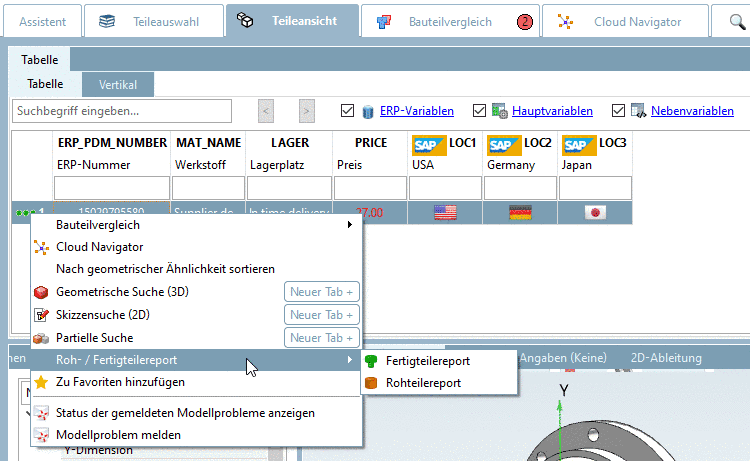Screen dimensions: 750x461
Task: Click the SAP icon for LOC2
Action: click(x=504, y=145)
